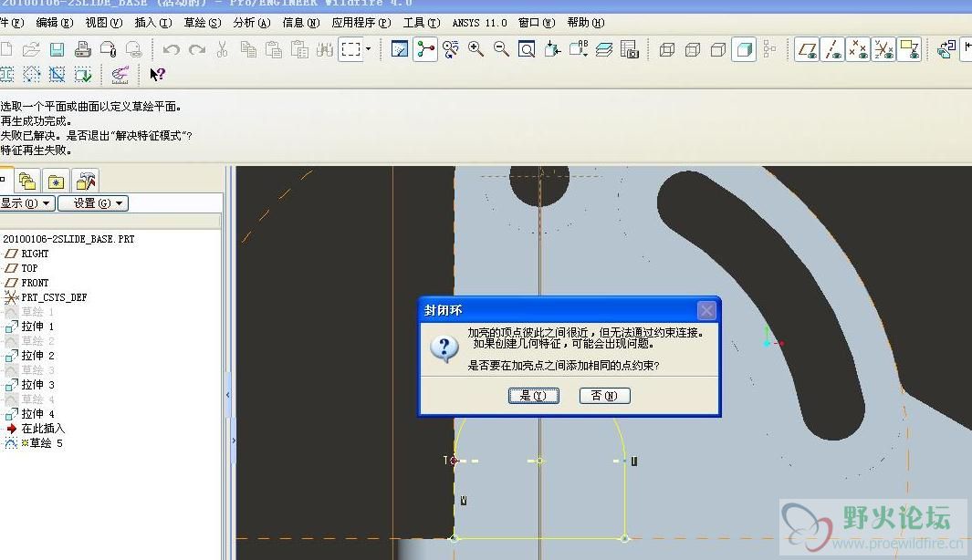
Task: Click the orient mode icon
Action: click(451, 49)
